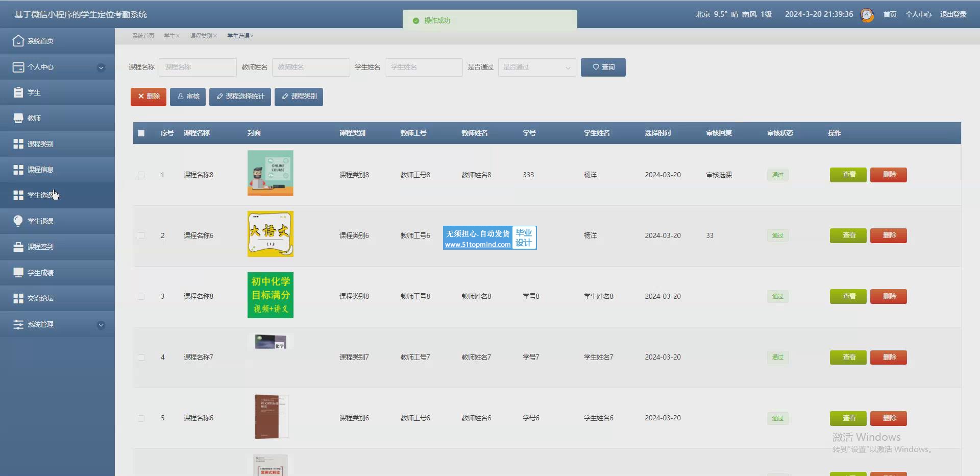Screen dimensions: 980x476
Task: Select the 学生选课 breadcrumb tab
Action: tap(238, 36)
